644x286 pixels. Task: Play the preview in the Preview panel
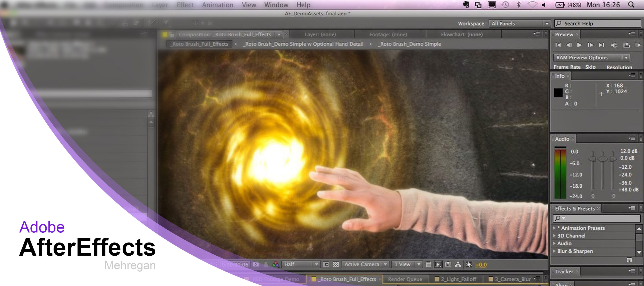[x=579, y=45]
